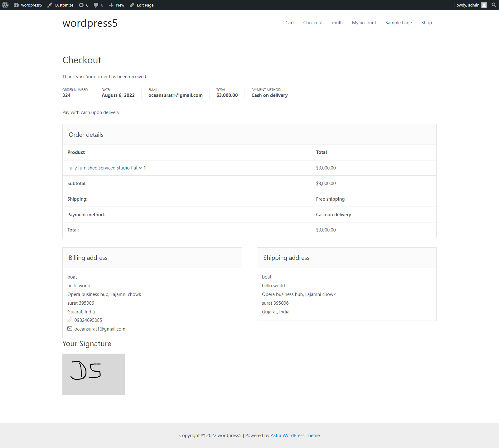Click the DS signature image
The height and width of the screenshot is (448, 499).
coord(94,374)
